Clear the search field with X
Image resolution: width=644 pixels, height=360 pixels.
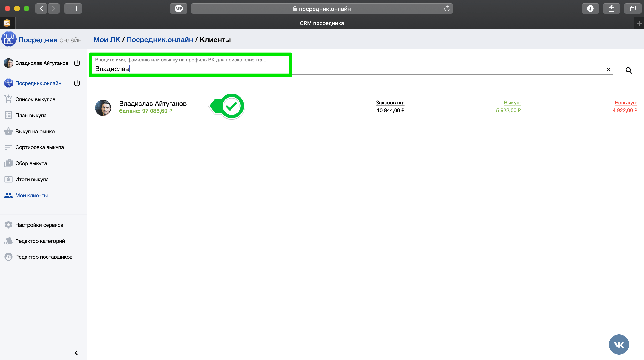608,69
